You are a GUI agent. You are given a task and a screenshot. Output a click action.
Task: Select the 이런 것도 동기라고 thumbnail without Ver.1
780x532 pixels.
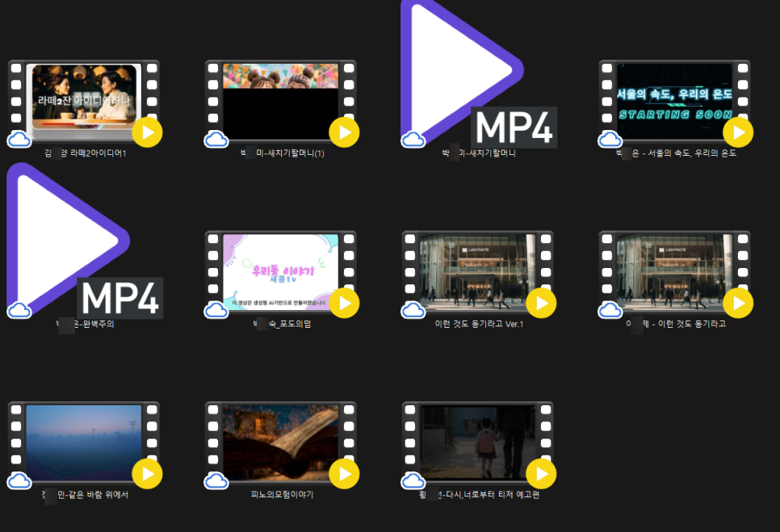point(674,271)
